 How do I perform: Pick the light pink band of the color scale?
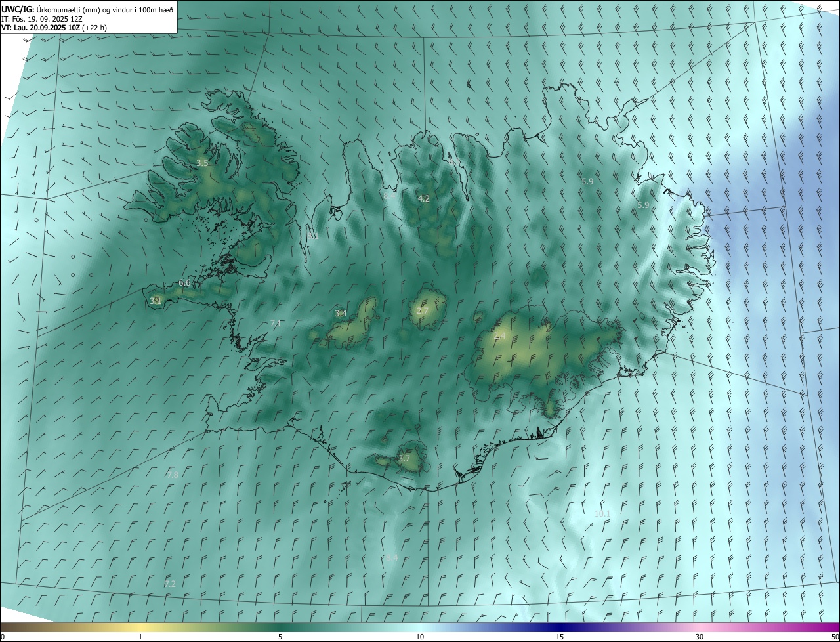(x=700, y=627)
